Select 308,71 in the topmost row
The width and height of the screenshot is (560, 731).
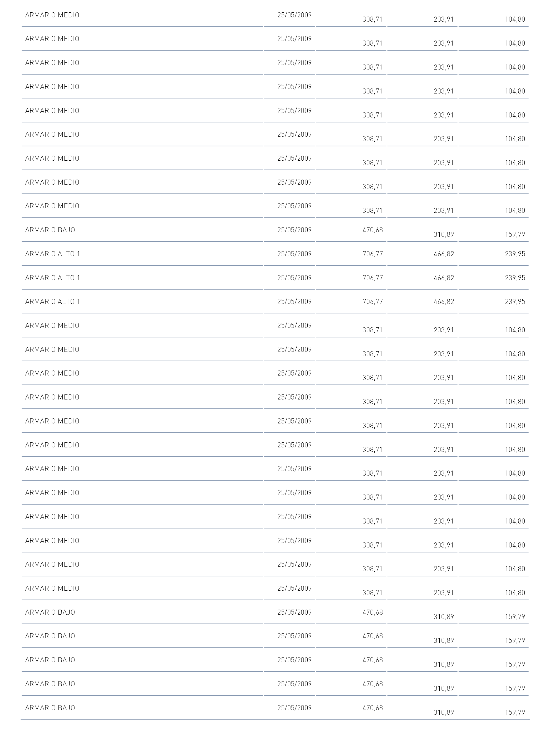372,19
